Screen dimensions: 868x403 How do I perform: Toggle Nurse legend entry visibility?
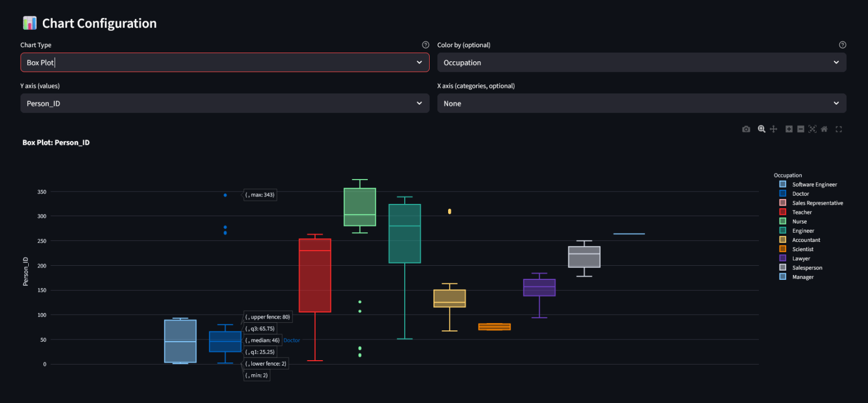tap(799, 221)
